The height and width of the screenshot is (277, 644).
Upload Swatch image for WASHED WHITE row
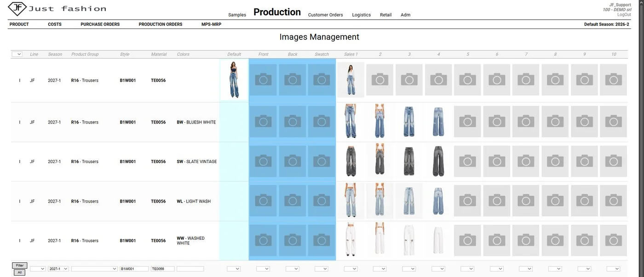(x=322, y=240)
